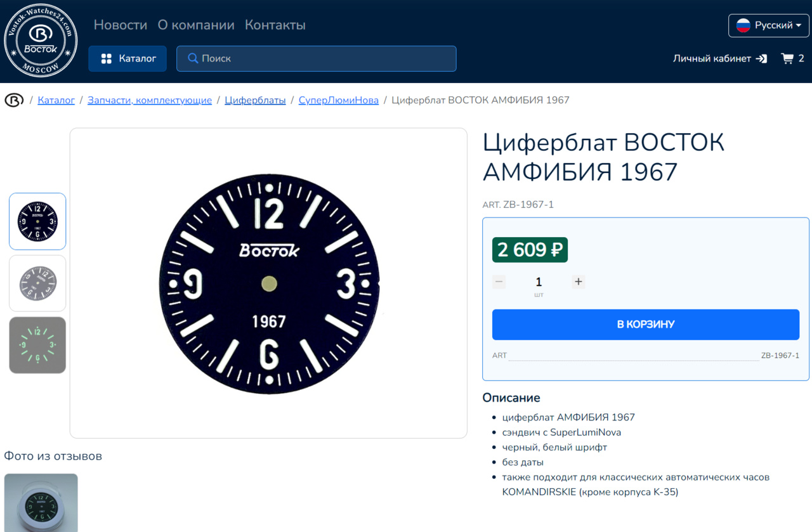Show the glowing lume dial thumbnail
812x532 pixels.
37,345
